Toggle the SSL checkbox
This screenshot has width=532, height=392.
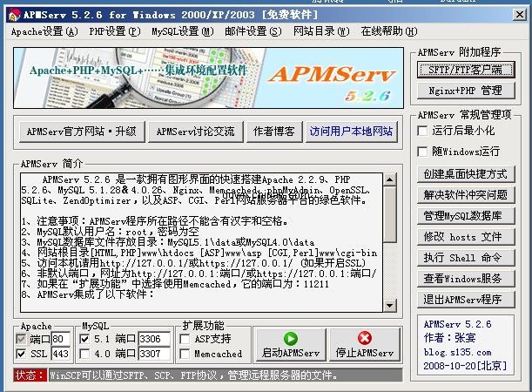pos(21,354)
